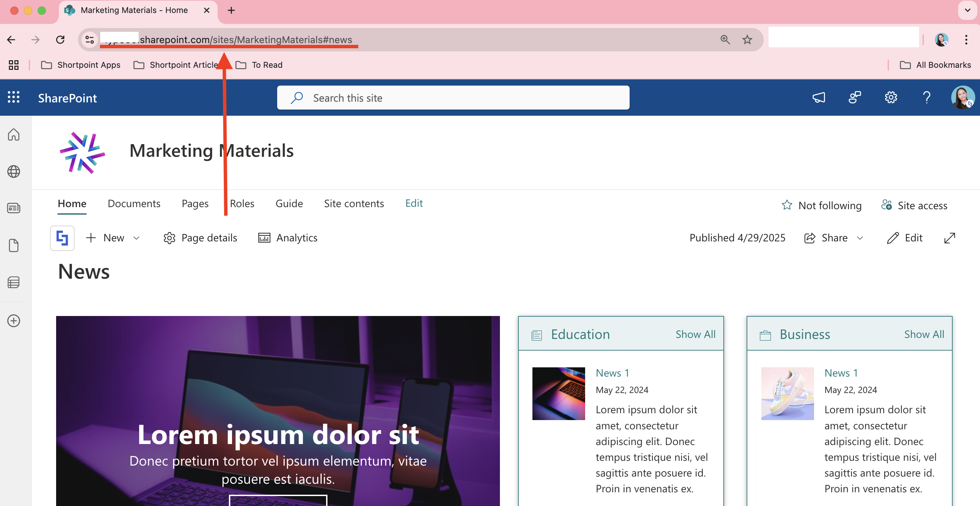Click inside Search this site field

coord(453,98)
